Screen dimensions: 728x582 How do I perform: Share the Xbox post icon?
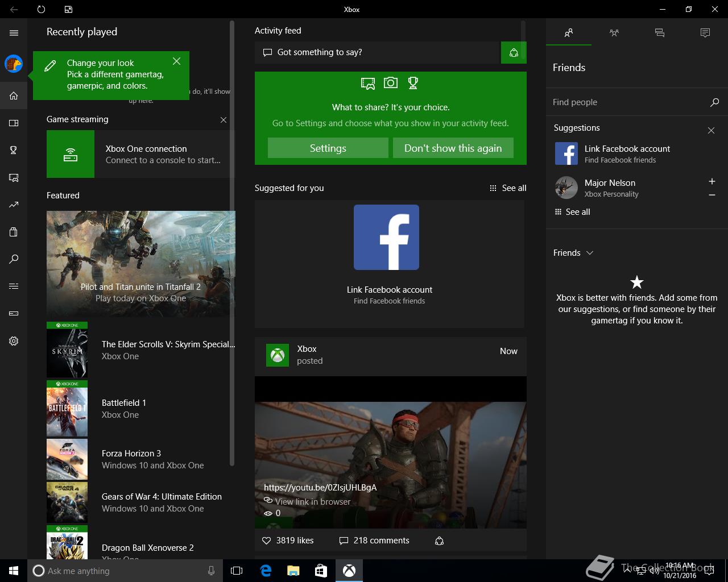click(x=439, y=541)
